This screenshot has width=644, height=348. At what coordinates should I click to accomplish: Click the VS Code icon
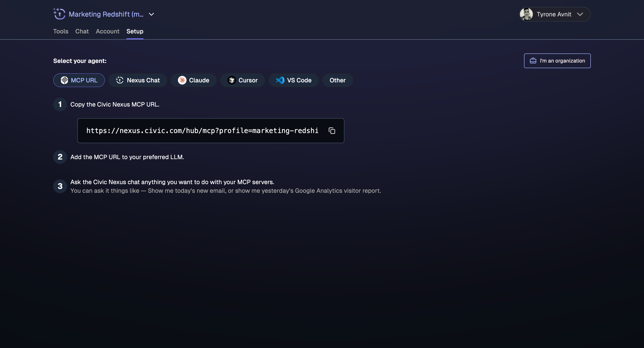280,80
